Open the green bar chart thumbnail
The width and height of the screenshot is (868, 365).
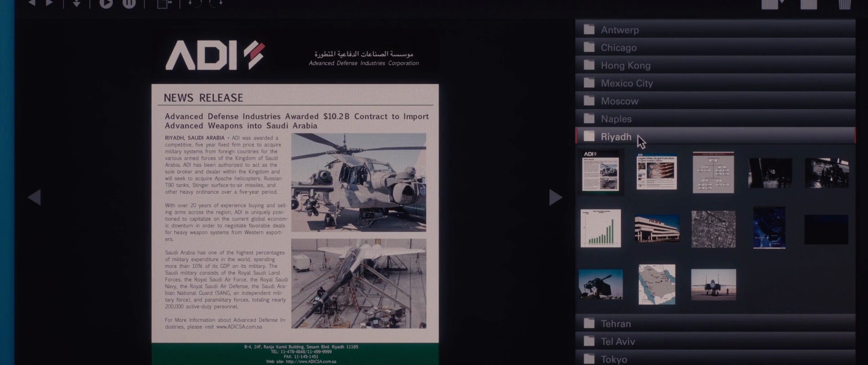point(600,228)
